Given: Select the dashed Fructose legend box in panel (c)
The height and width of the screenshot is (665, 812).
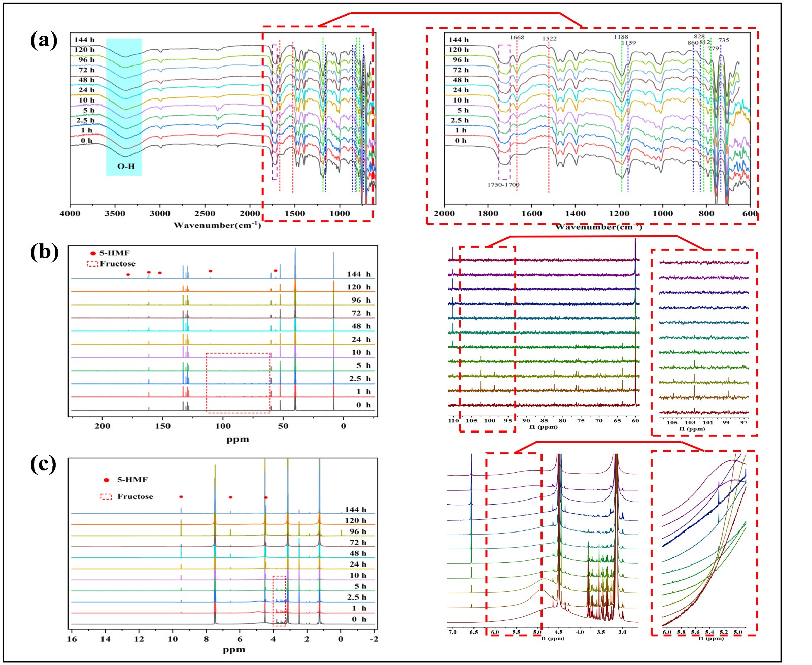Looking at the screenshot, I should click(x=106, y=496).
